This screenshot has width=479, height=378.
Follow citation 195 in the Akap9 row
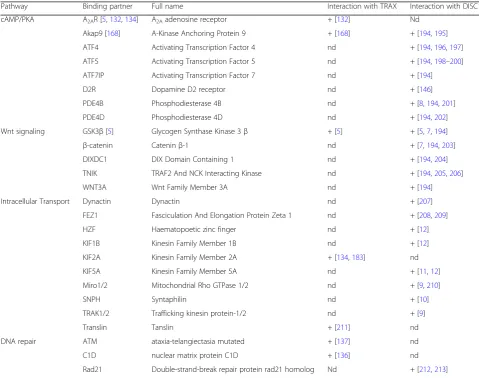pos(440,33)
